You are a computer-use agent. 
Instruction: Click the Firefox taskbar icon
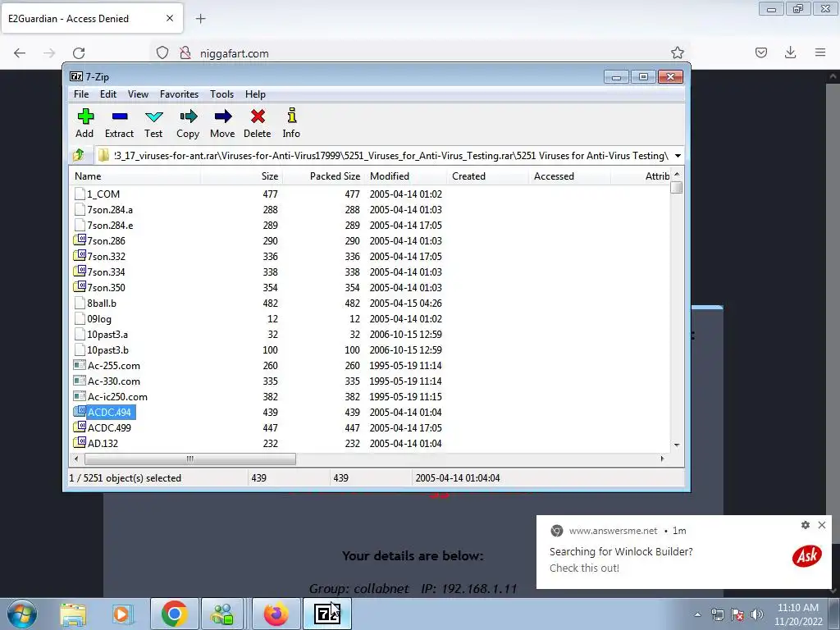pyautogui.click(x=276, y=614)
